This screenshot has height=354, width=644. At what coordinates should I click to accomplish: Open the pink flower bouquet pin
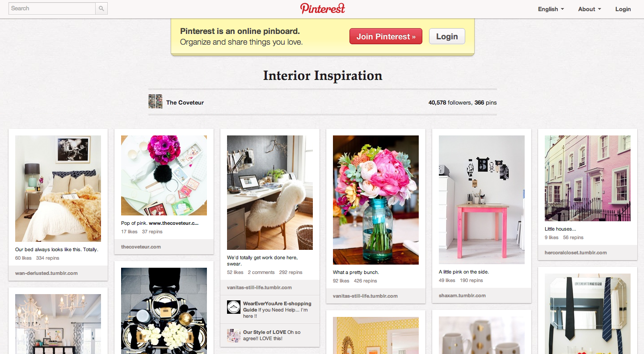[x=376, y=200]
